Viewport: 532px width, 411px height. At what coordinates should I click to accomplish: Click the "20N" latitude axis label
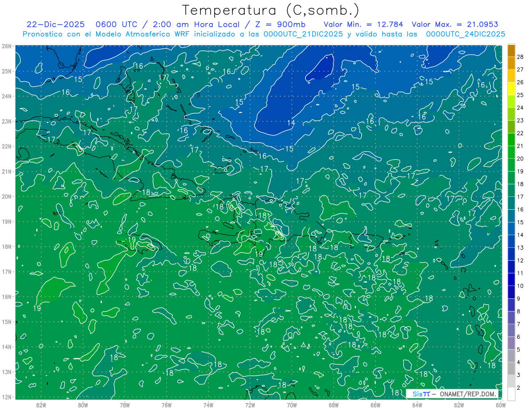point(7,196)
